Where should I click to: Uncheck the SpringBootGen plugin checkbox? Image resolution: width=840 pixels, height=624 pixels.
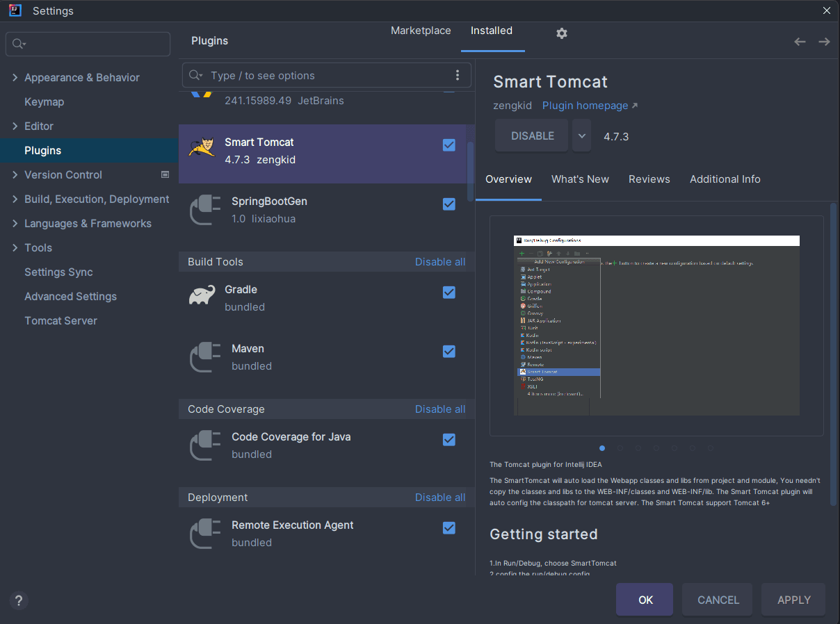point(449,204)
